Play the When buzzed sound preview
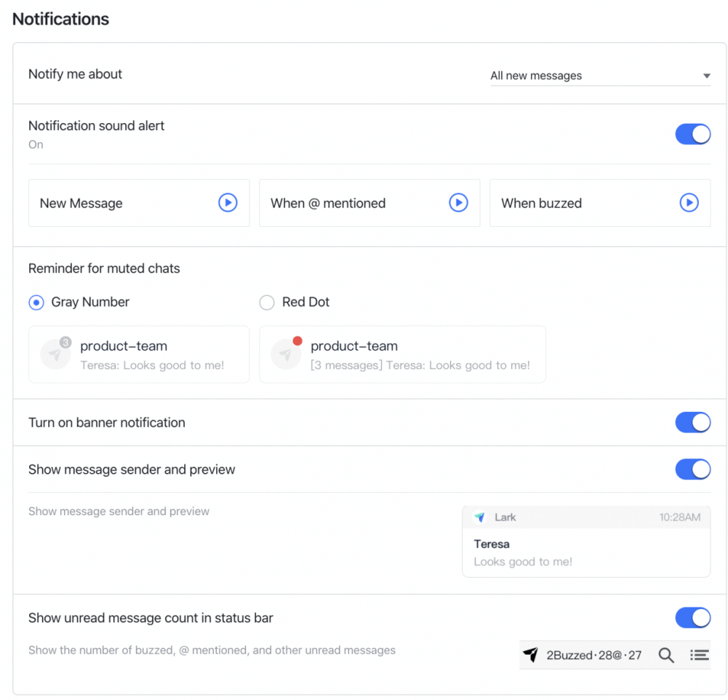Image resolution: width=728 pixels, height=700 pixels. click(x=689, y=203)
